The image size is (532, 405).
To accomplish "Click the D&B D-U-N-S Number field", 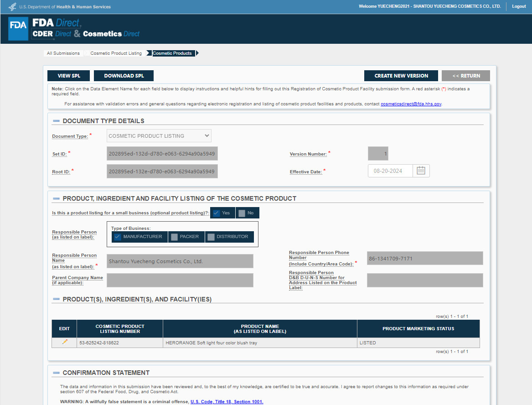I will point(425,280).
